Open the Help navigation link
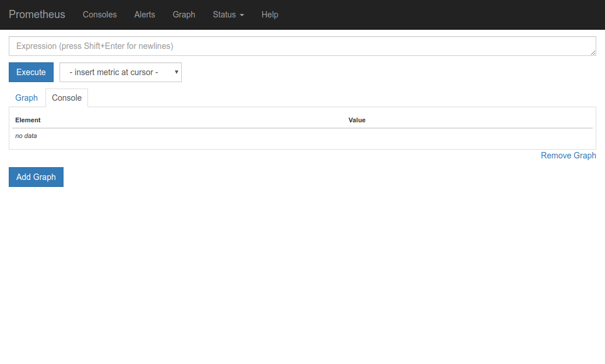The height and width of the screenshot is (364, 605). click(270, 15)
